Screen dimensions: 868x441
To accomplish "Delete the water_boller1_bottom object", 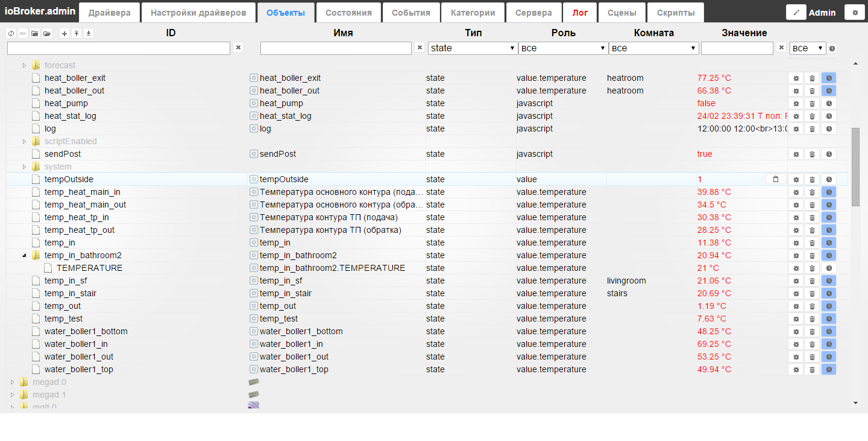I will point(812,331).
